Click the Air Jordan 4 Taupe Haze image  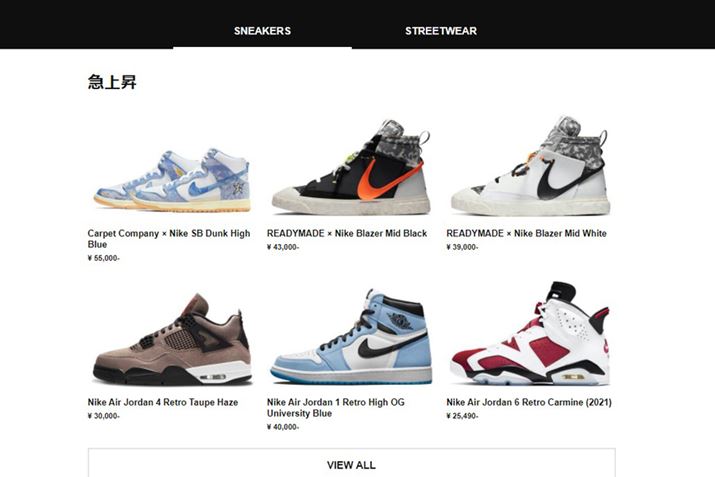pyautogui.click(x=172, y=340)
